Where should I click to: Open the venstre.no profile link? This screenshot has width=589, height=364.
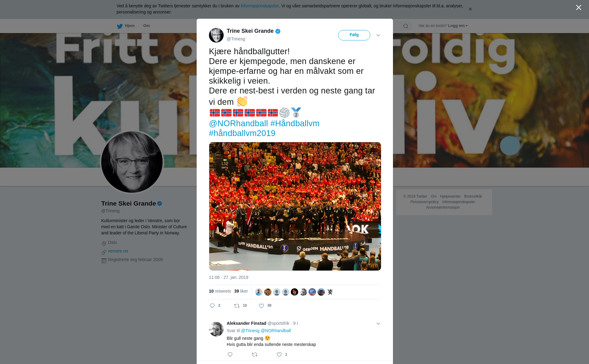pyautogui.click(x=118, y=251)
